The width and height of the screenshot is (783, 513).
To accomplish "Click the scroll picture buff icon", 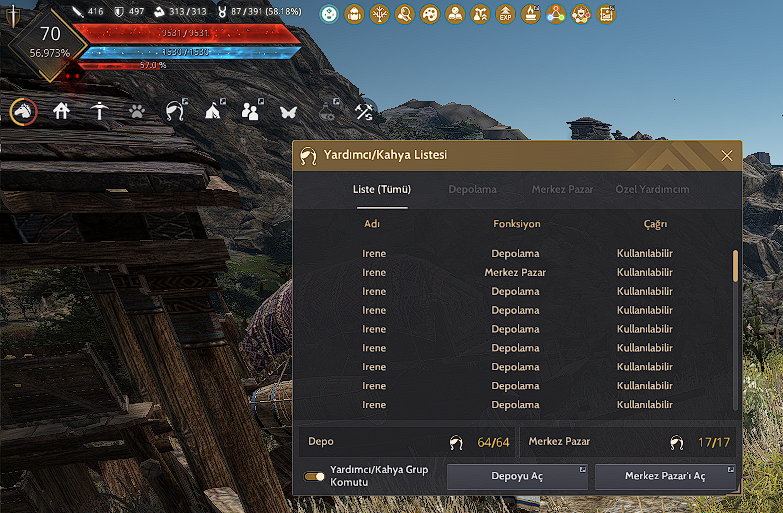I will click(606, 14).
